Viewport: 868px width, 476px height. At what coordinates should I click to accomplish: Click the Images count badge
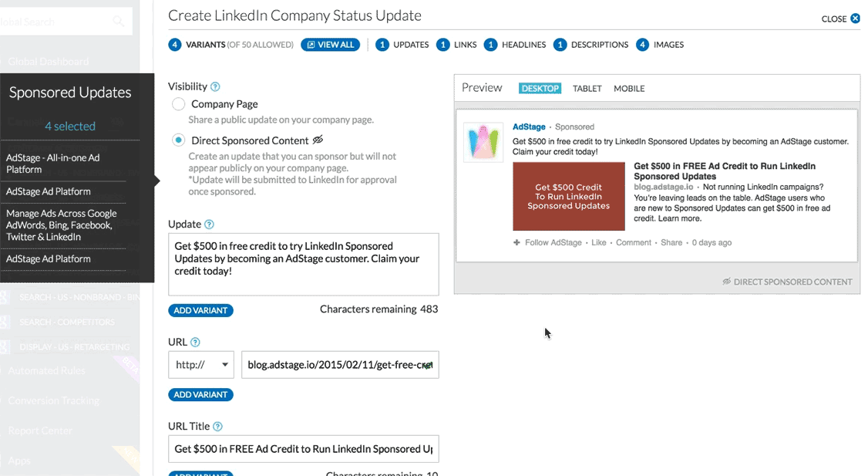tap(642, 45)
